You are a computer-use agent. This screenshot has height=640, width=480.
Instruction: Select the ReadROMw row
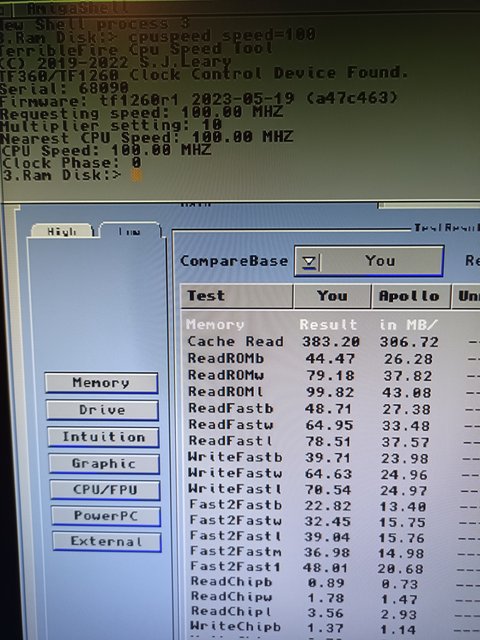click(331, 375)
